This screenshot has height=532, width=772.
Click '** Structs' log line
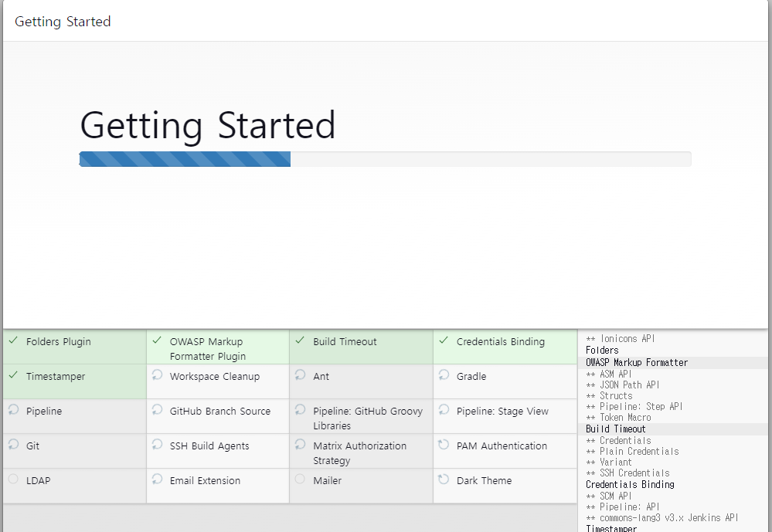pyautogui.click(x=609, y=395)
